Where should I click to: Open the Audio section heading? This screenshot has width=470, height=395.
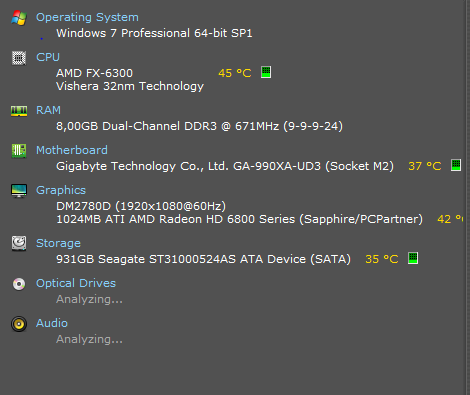coord(52,323)
